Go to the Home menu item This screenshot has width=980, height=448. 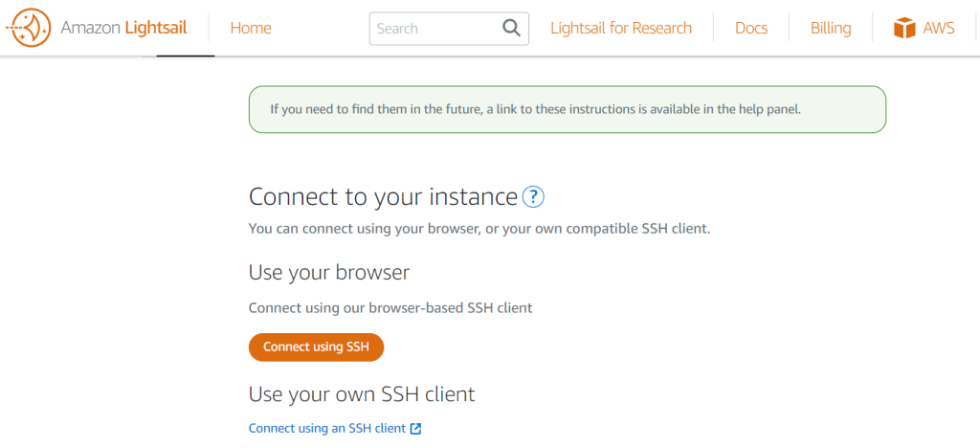tap(251, 28)
